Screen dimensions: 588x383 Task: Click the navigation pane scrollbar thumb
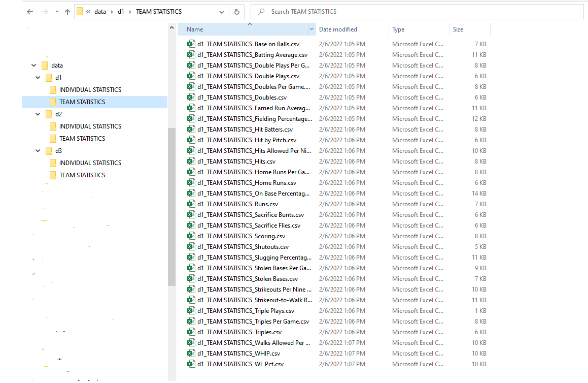pyautogui.click(x=172, y=207)
